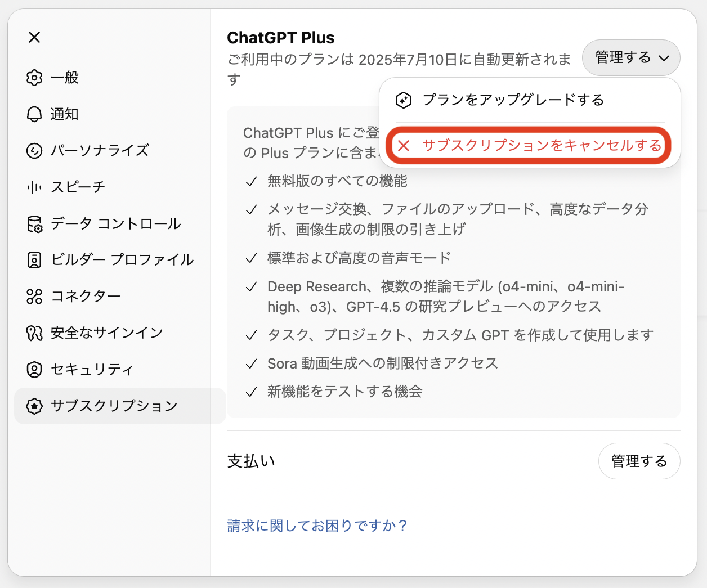
Task: Click the 支払い section heading
Action: [x=251, y=461]
